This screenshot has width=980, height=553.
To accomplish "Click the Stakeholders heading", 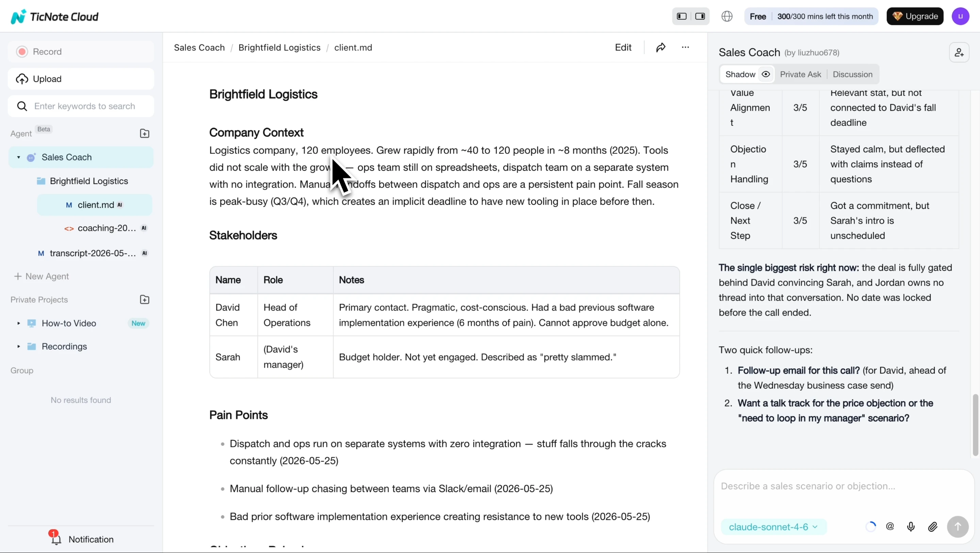I will point(243,235).
